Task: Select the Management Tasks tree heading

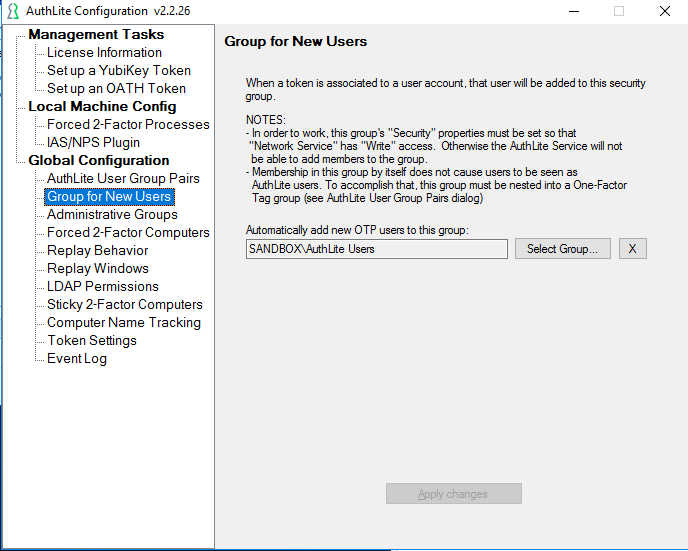Action: click(96, 34)
